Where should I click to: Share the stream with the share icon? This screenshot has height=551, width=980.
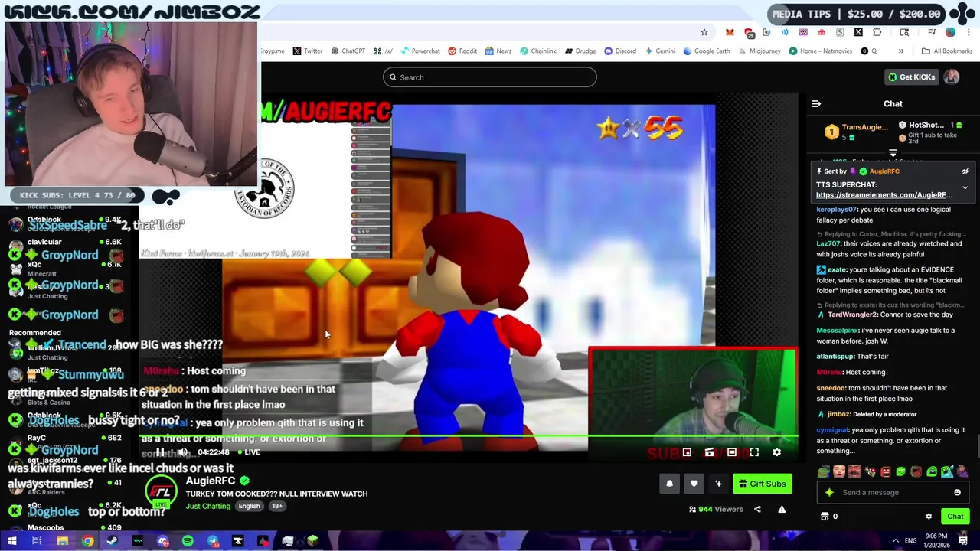coord(757,510)
